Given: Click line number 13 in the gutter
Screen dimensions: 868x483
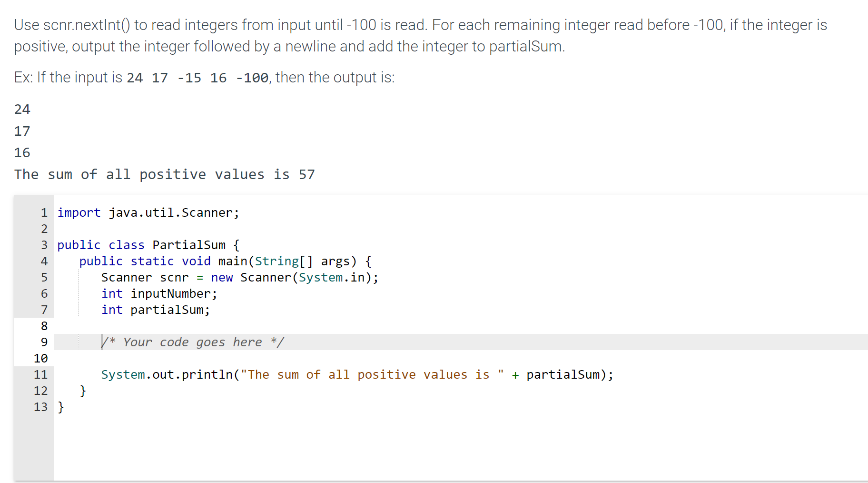Looking at the screenshot, I should [41, 407].
